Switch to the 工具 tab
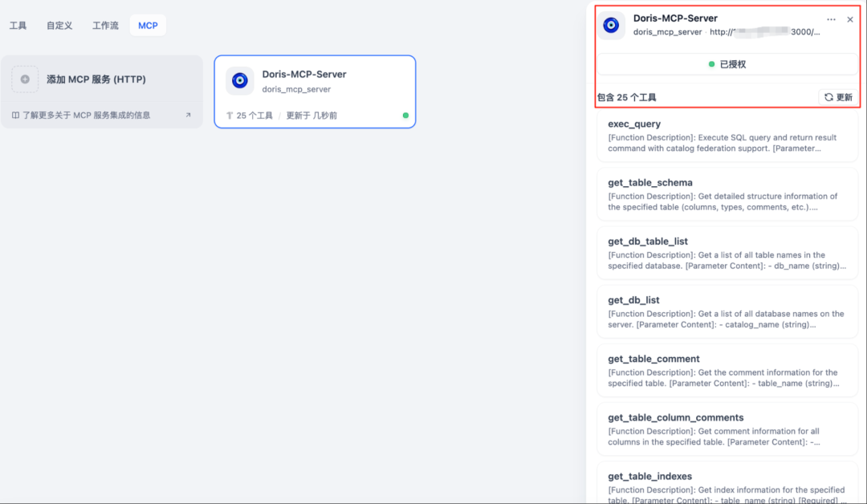The image size is (867, 504). click(x=18, y=26)
